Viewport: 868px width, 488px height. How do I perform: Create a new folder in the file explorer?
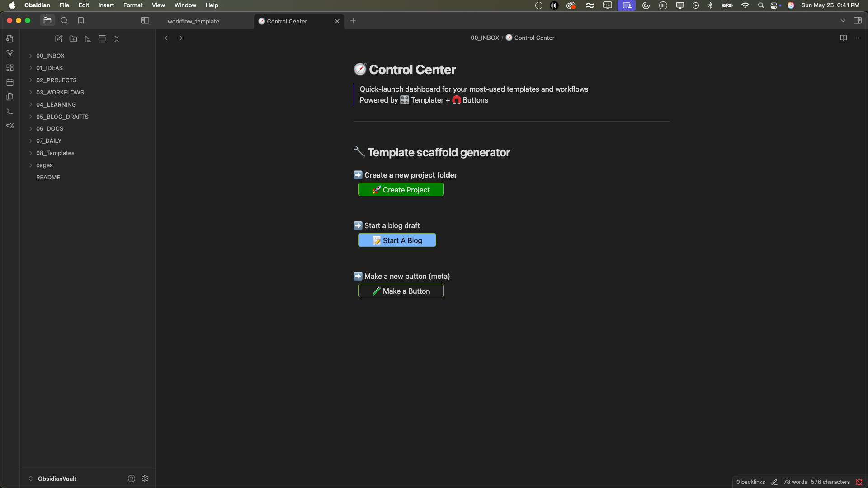point(73,39)
